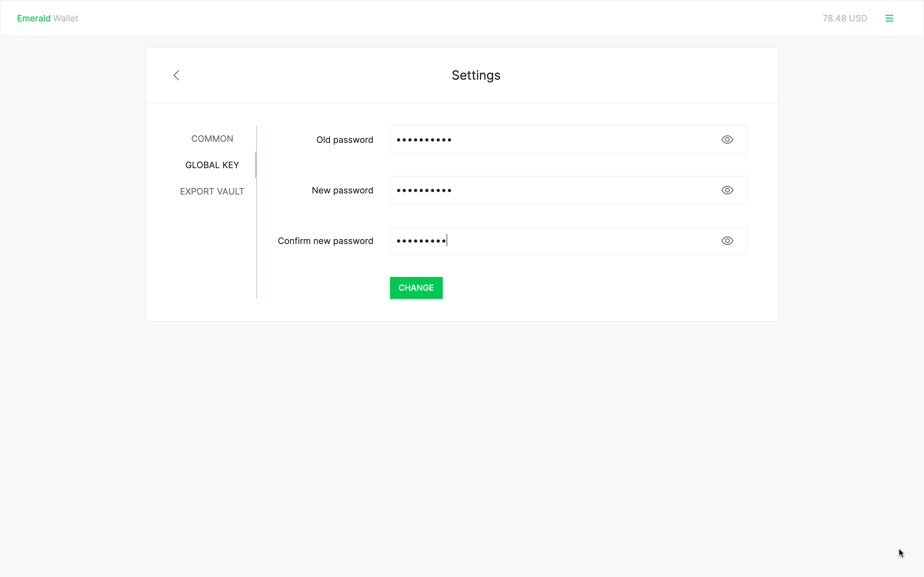Click the eye icon on old password

tap(727, 140)
